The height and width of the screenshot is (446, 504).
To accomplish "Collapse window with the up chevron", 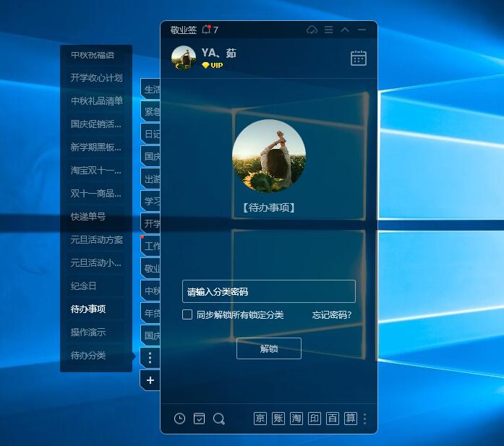I will tap(345, 30).
